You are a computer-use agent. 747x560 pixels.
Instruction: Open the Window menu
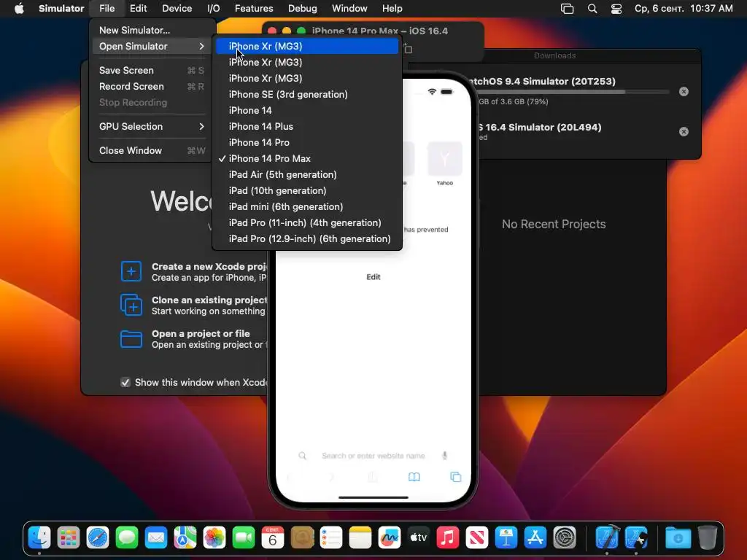[x=349, y=9]
